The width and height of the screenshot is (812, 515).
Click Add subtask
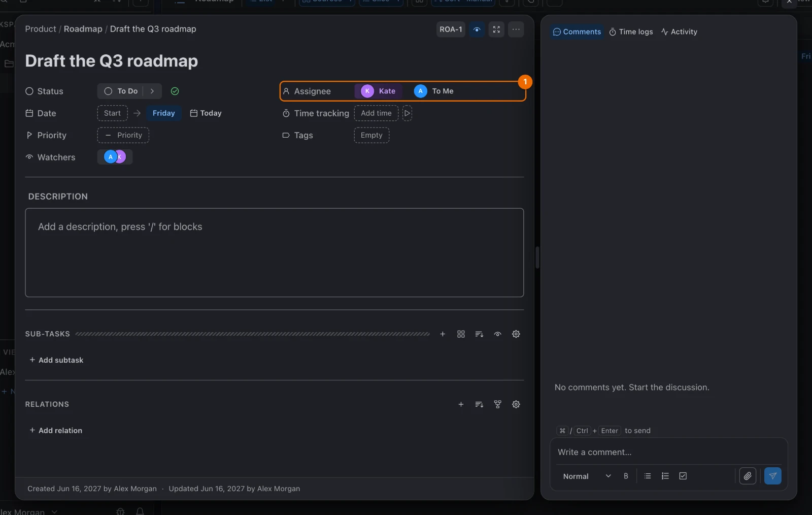tap(56, 360)
